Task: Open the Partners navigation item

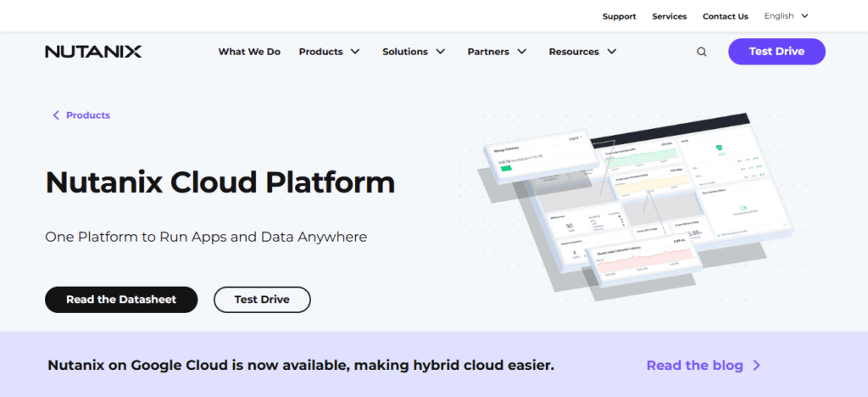Action: tap(488, 52)
